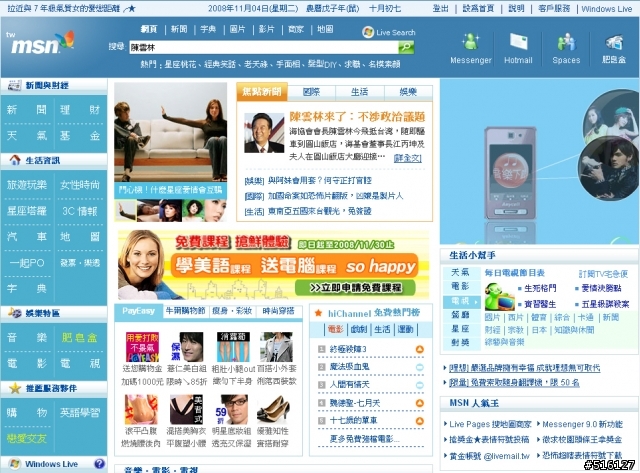Open 3C 情報 sidebar link

click(80, 211)
